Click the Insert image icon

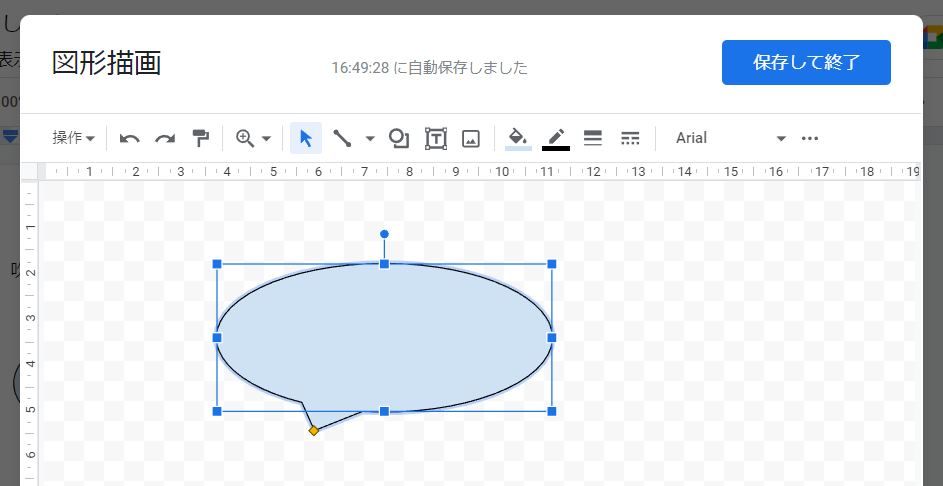[x=470, y=138]
